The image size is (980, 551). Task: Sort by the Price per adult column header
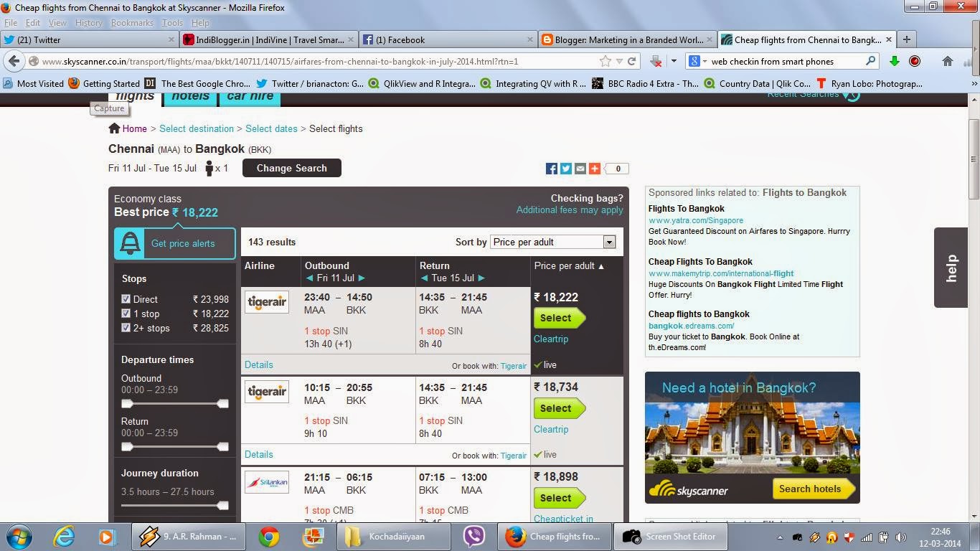tap(569, 265)
